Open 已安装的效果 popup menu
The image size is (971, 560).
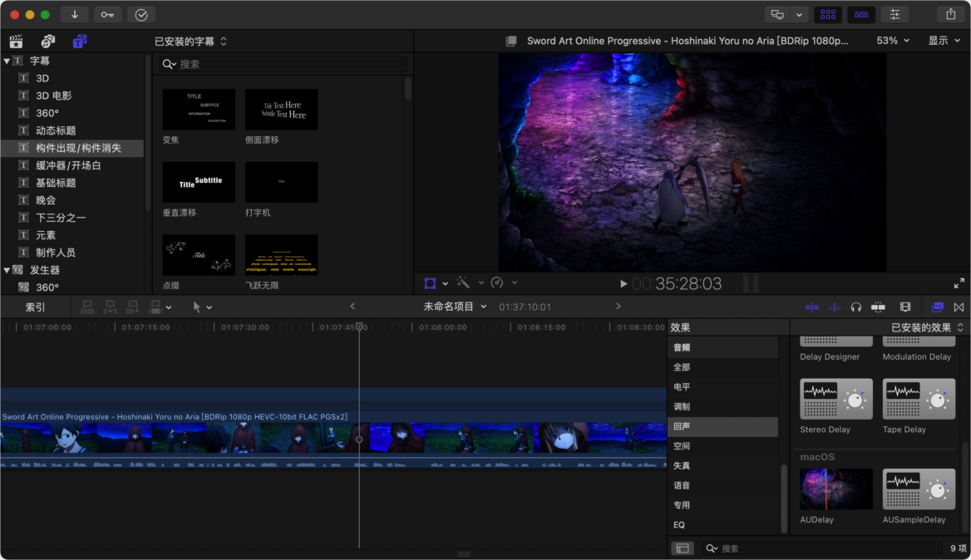927,327
